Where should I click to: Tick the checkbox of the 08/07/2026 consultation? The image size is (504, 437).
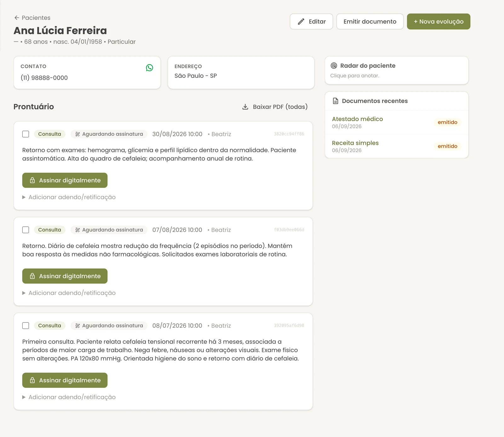[26, 326]
